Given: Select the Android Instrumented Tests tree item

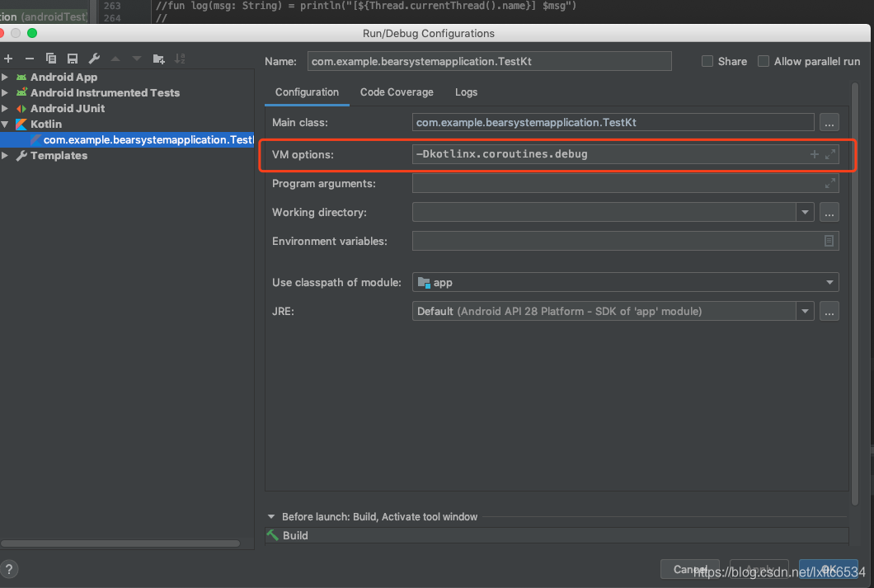Looking at the screenshot, I should [x=105, y=92].
